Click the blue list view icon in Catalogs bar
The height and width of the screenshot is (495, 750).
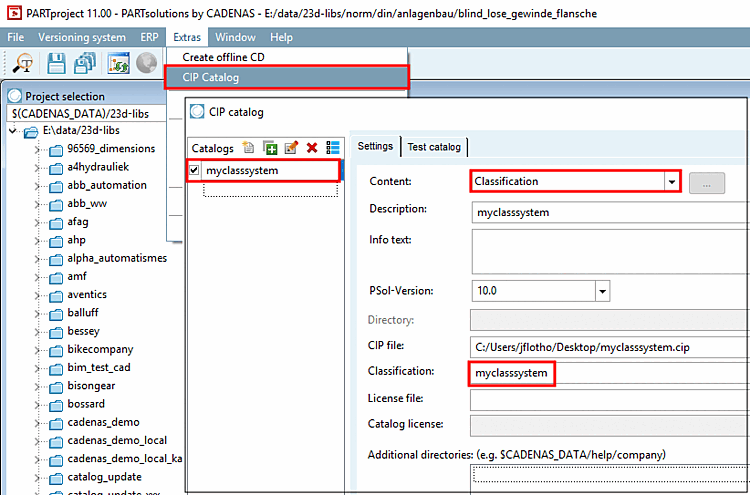tap(333, 147)
